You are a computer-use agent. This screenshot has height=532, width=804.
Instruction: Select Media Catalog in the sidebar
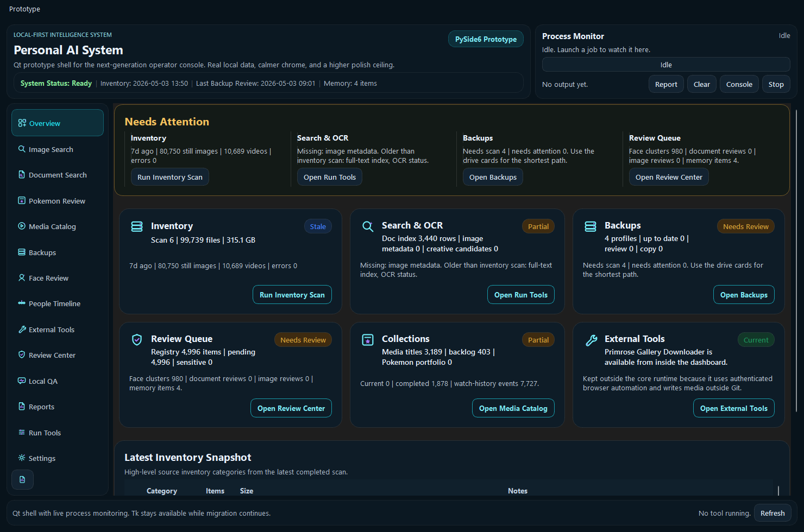point(58,226)
